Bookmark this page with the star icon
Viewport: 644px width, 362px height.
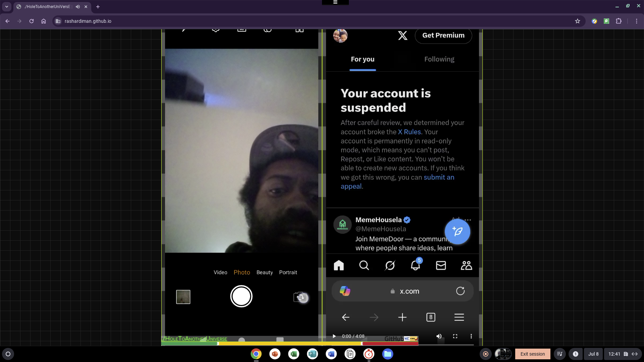point(577,21)
